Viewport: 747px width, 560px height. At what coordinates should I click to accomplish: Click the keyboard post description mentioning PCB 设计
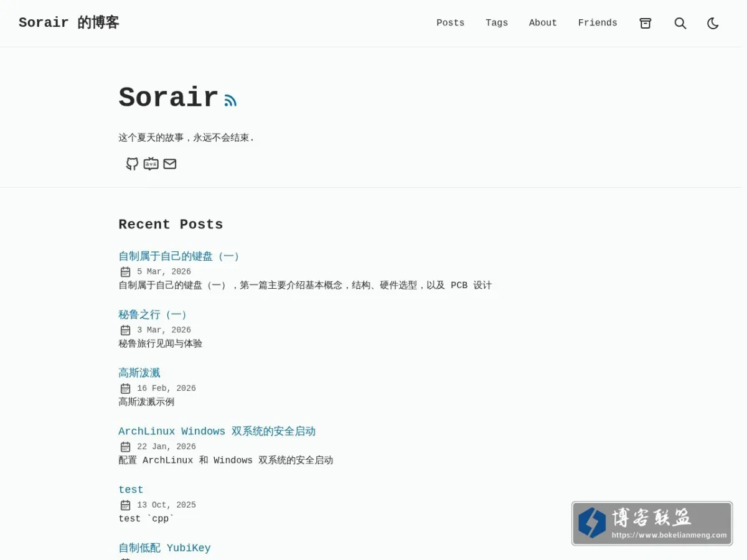(305, 285)
